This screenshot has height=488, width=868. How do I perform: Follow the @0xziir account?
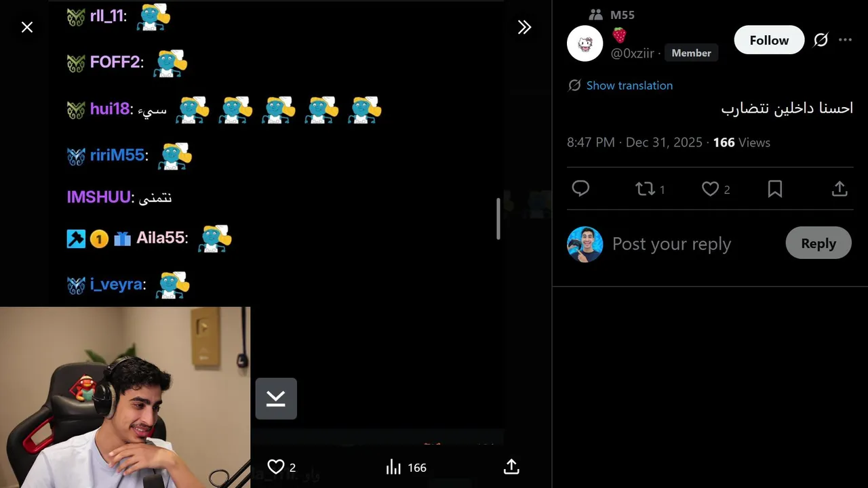(x=769, y=40)
